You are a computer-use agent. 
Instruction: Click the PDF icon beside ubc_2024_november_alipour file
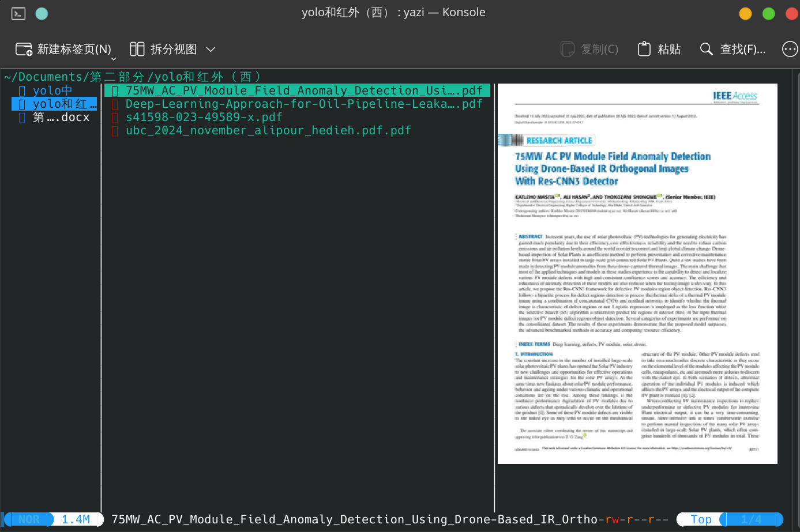[x=115, y=130]
